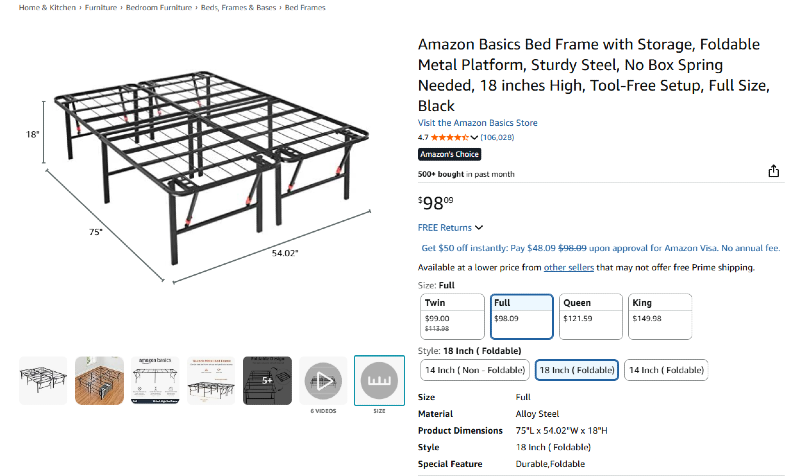Play the product videos thumbnail

coord(323,381)
